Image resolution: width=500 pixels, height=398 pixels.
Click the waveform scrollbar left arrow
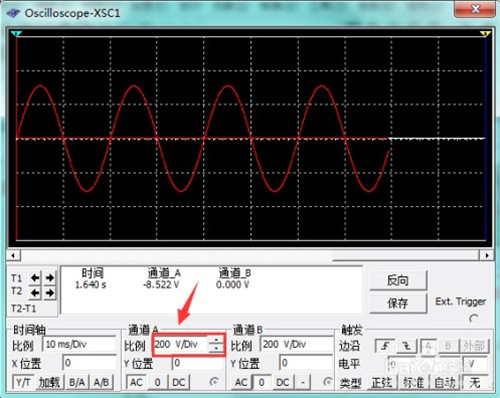[13, 255]
